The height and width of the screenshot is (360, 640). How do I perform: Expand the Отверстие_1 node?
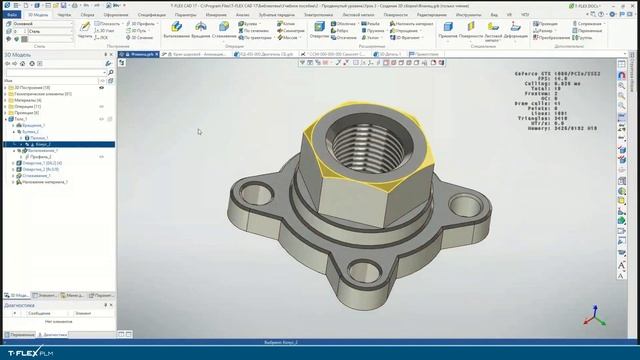point(13,163)
